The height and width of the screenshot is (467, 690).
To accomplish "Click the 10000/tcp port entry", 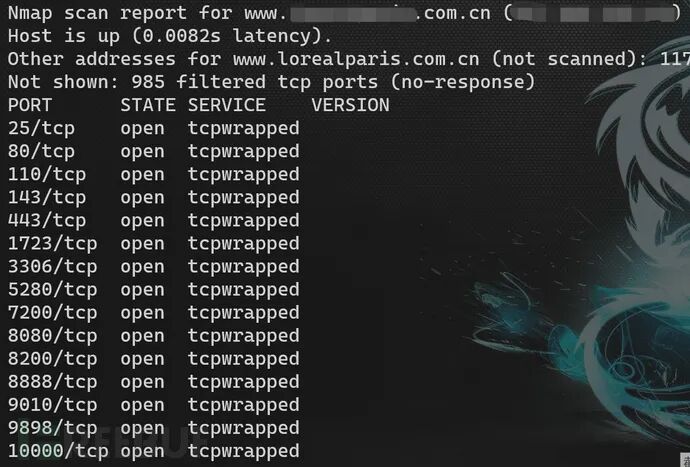I will point(58,451).
